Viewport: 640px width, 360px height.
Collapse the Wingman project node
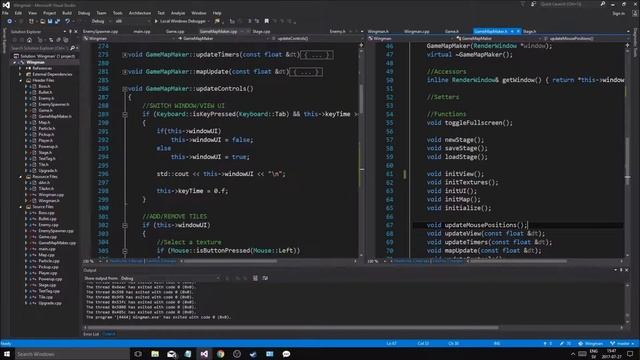click(x=15, y=62)
